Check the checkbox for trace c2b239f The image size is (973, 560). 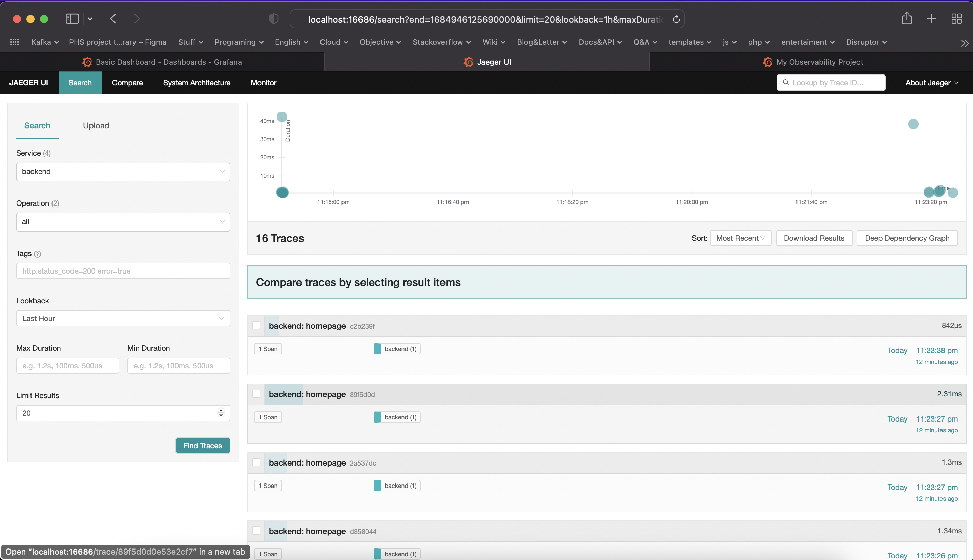(256, 325)
